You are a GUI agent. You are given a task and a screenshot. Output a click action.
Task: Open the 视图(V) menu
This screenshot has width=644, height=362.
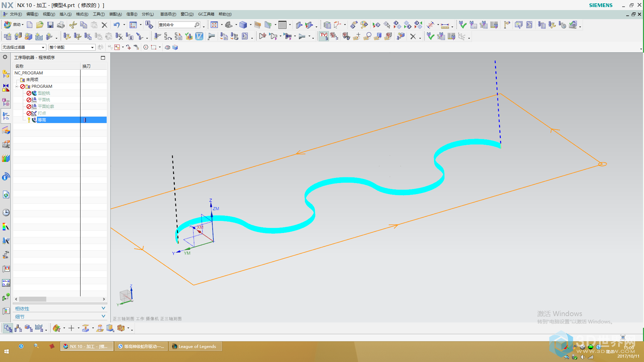49,14
